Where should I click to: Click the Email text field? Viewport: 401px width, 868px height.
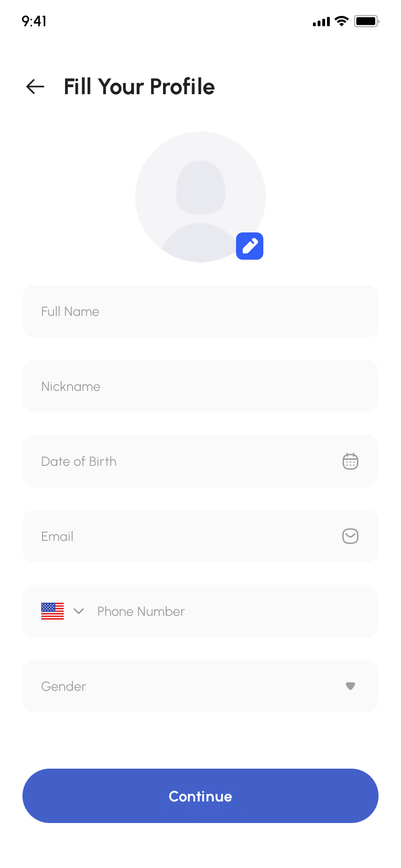click(x=187, y=536)
